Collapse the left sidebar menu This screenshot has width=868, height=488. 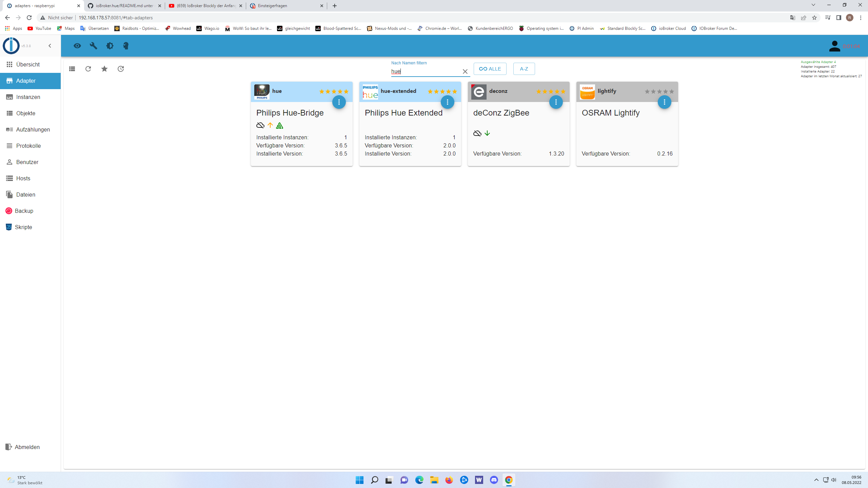pyautogui.click(x=50, y=46)
